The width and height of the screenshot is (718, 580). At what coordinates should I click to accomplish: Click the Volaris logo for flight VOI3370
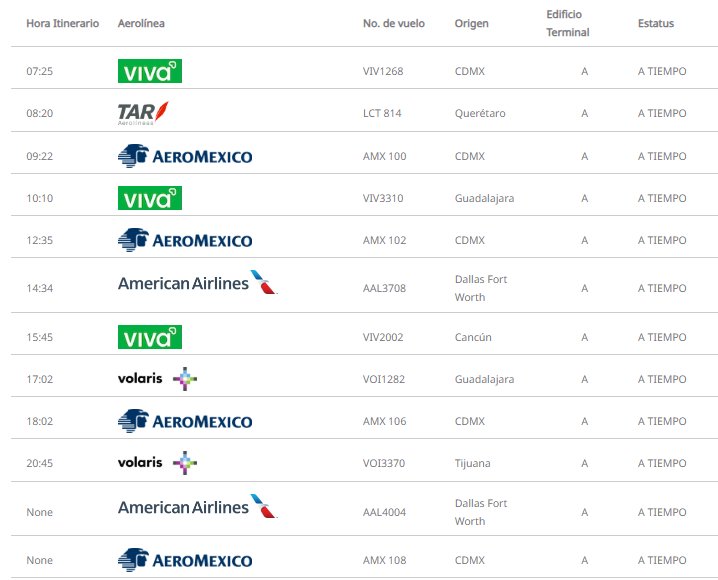tap(158, 463)
